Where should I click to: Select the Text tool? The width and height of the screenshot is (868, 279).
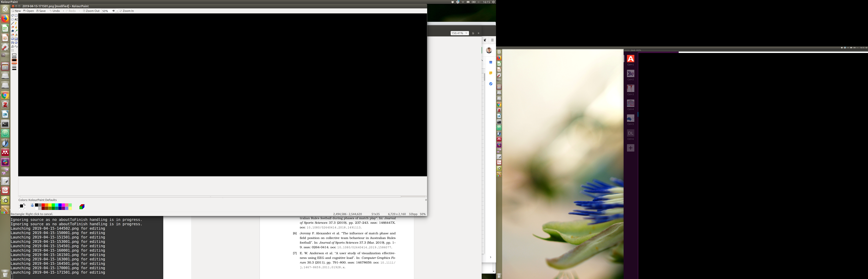pyautogui.click(x=16, y=20)
